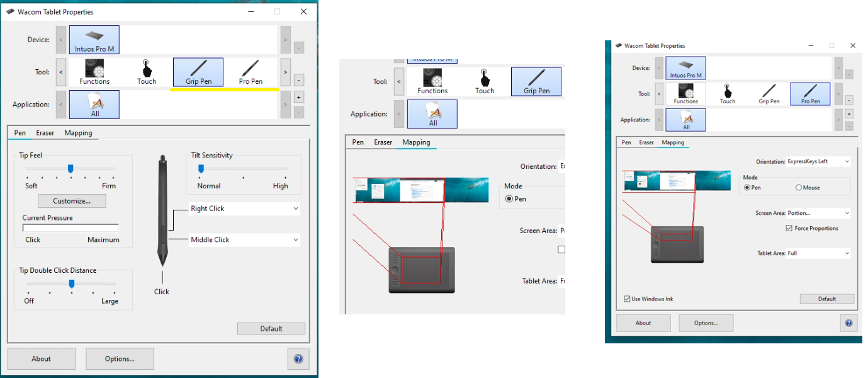Open Mapping tab in largest window
The image size is (868, 378).
coord(78,133)
